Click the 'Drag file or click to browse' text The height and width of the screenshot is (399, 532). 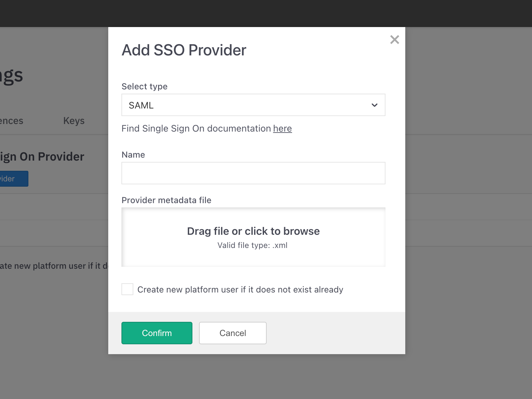click(x=253, y=231)
